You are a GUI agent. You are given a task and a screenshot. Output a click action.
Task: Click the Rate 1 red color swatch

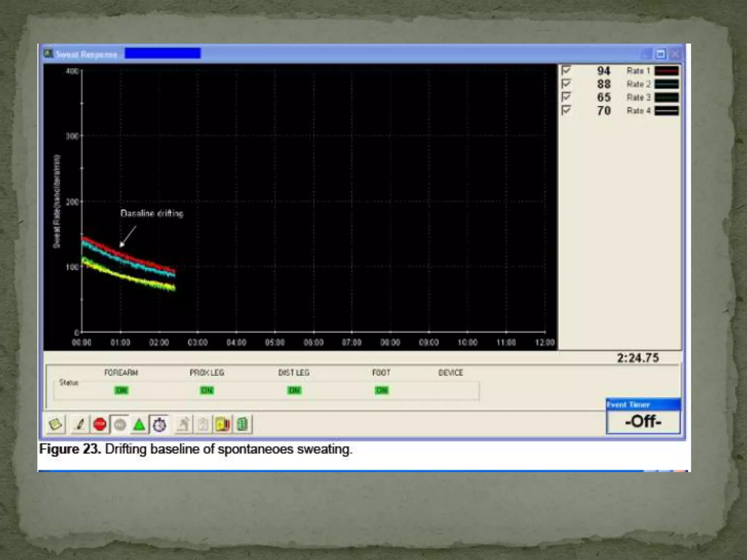[x=666, y=71]
